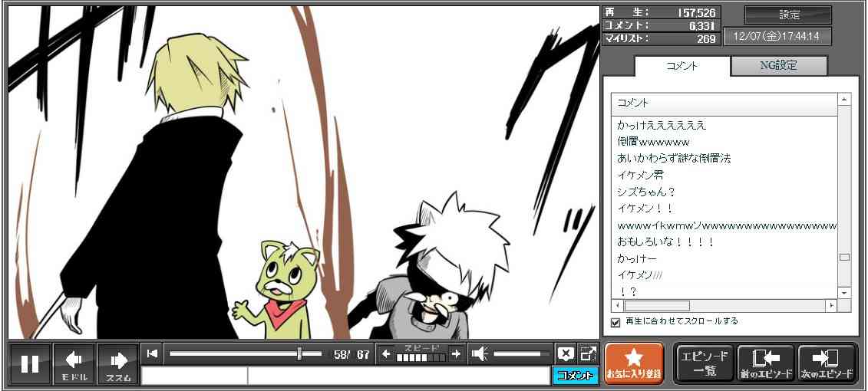
Task: Toggle fullscreen view icon
Action: tap(588, 353)
